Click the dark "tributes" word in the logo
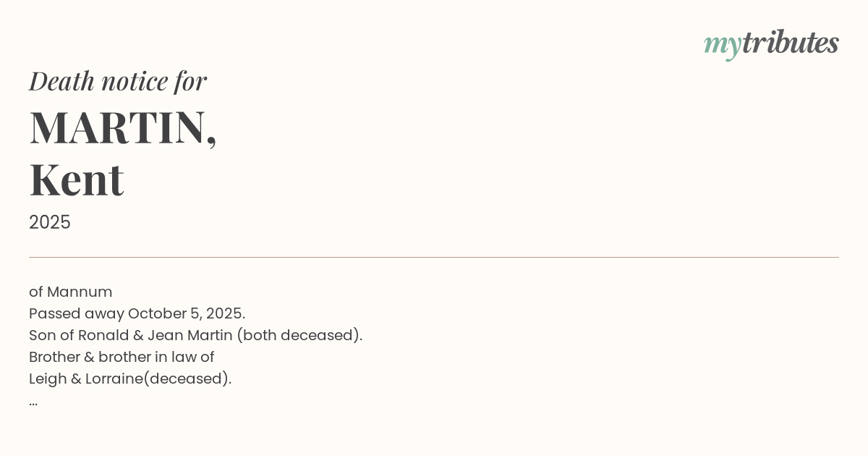Viewport: 868px width, 456px height. coord(790,43)
